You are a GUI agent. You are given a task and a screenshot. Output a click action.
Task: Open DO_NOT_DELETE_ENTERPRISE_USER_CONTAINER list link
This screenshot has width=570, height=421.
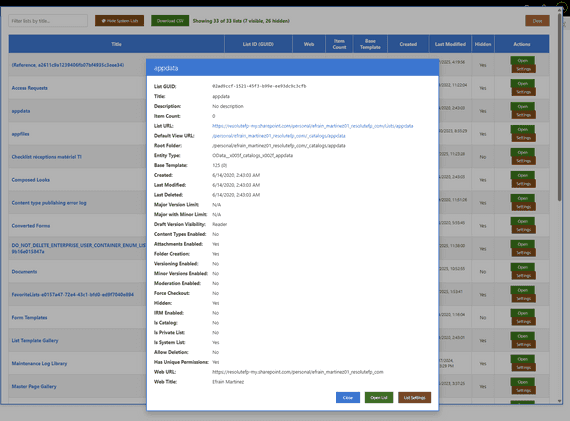[79, 248]
